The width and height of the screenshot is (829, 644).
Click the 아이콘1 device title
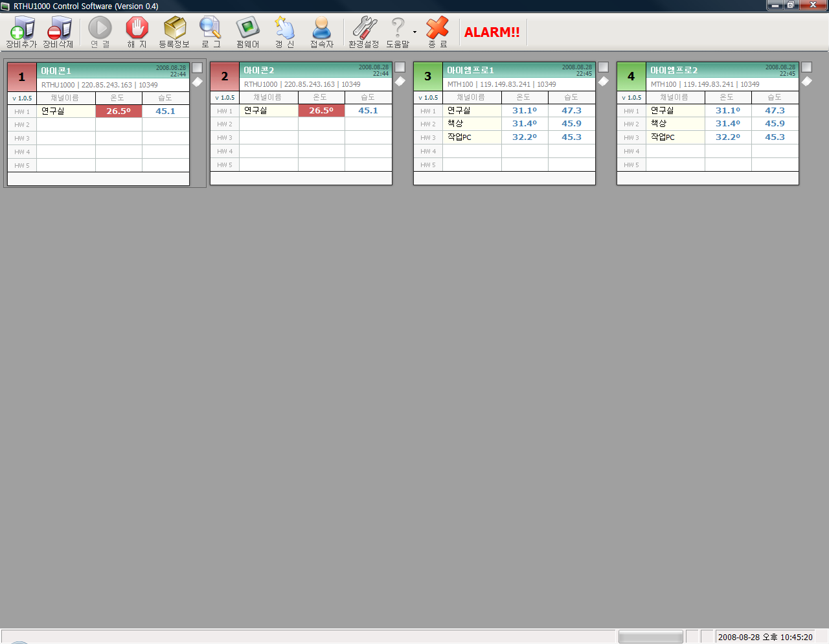pyautogui.click(x=56, y=71)
